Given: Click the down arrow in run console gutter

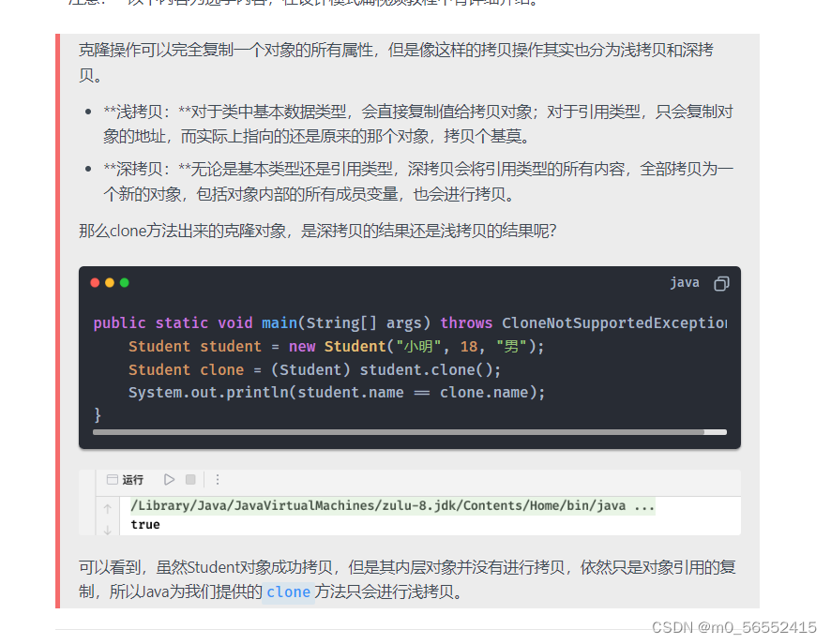Looking at the screenshot, I should (x=108, y=530).
